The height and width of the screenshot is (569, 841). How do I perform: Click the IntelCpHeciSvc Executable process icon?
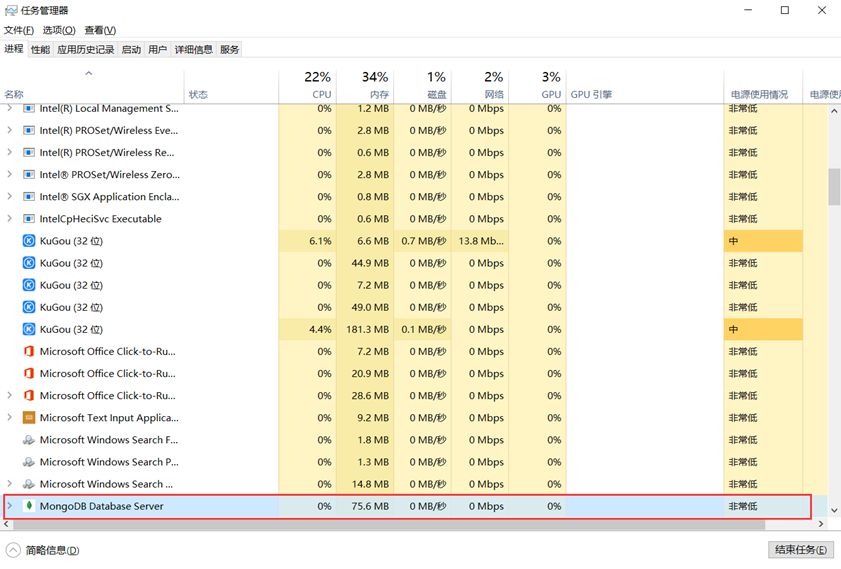click(29, 219)
